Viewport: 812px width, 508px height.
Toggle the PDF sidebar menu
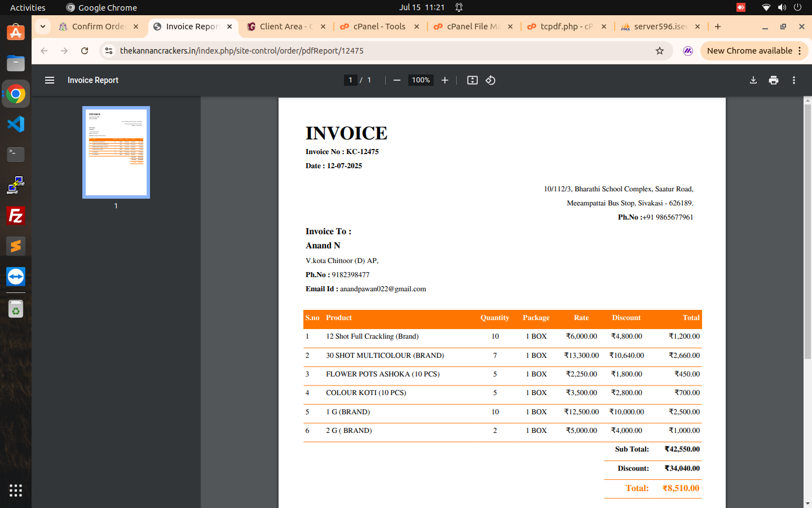pos(50,80)
